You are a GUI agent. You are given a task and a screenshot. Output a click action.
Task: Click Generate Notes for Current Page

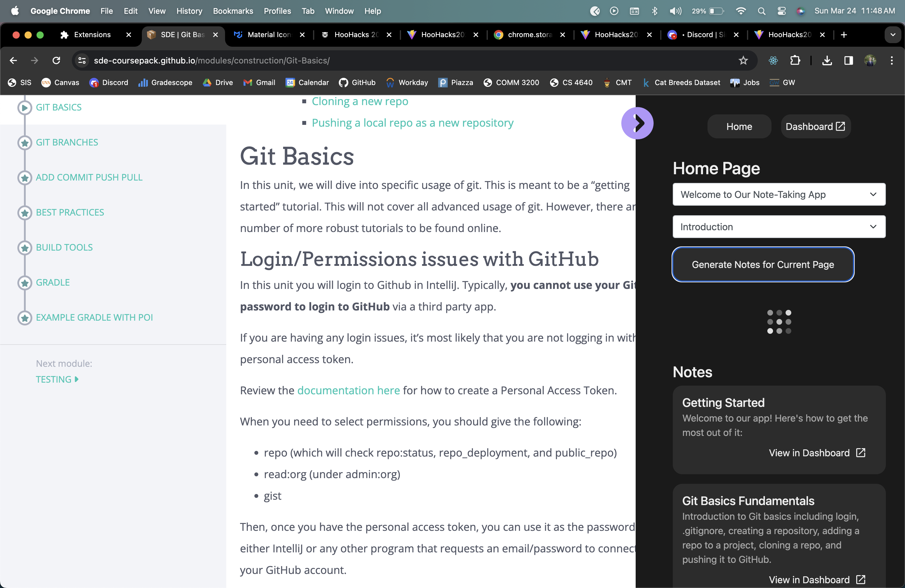763,264
